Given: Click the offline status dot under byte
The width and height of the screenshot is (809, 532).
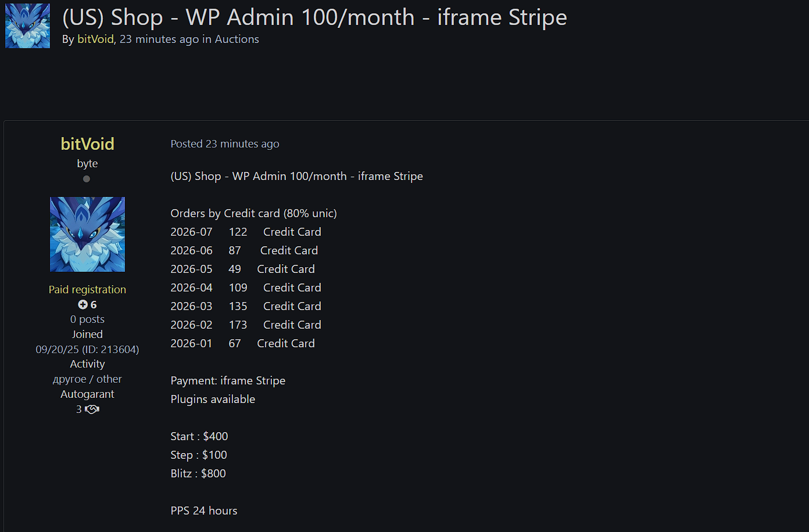Looking at the screenshot, I should 87,179.
